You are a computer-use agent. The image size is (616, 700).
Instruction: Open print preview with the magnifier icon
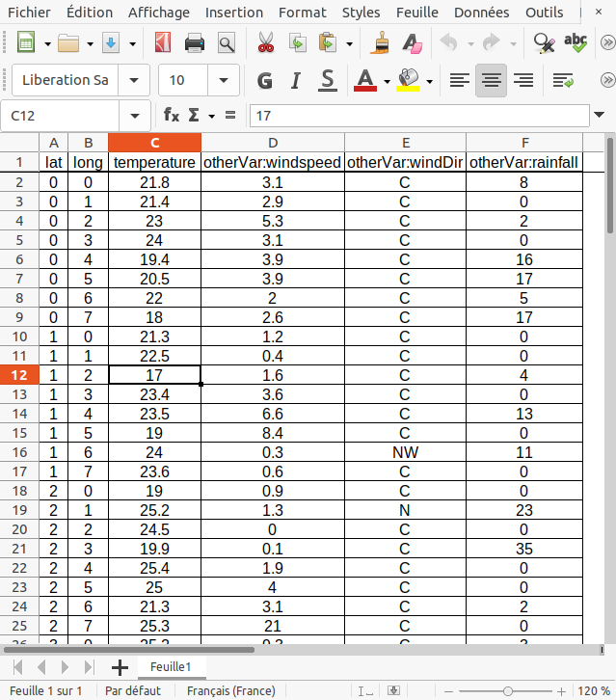tap(227, 43)
